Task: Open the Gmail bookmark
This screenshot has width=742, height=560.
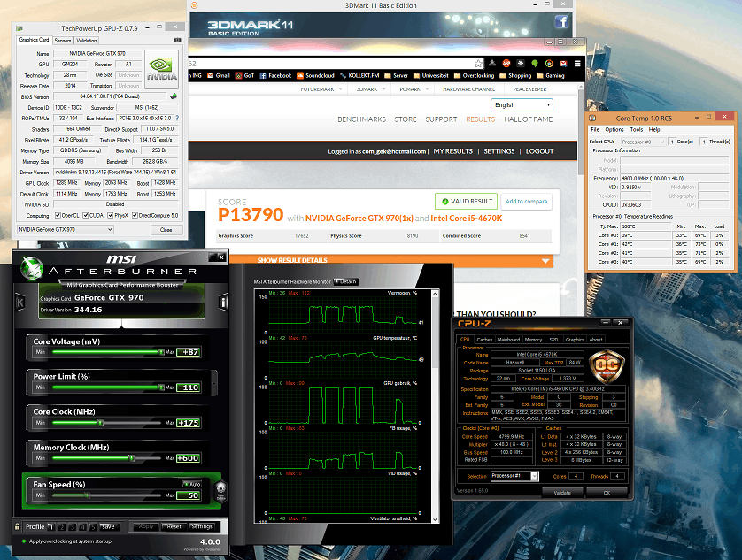Action: point(219,76)
